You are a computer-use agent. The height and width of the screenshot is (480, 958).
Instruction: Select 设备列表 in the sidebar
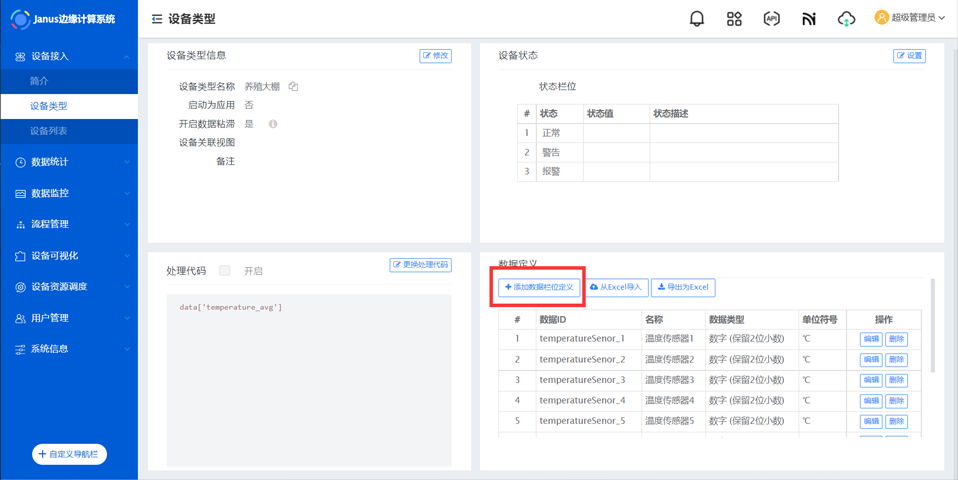49,131
